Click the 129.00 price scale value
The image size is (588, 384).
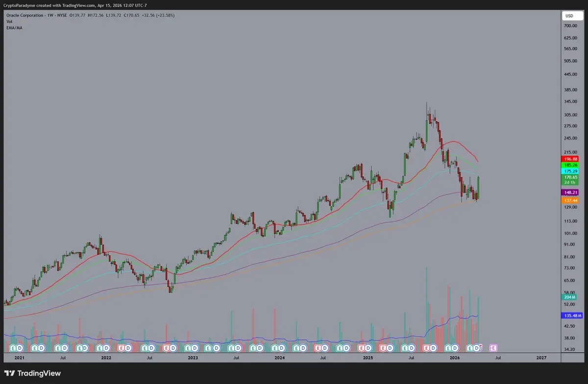coord(569,208)
